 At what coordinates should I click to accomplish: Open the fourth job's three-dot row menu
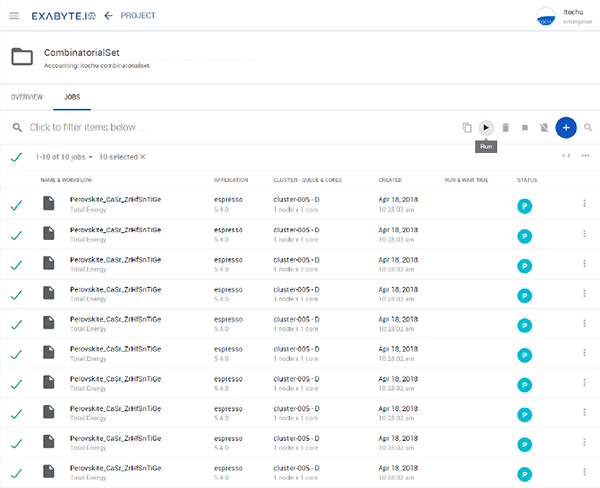coord(584,293)
